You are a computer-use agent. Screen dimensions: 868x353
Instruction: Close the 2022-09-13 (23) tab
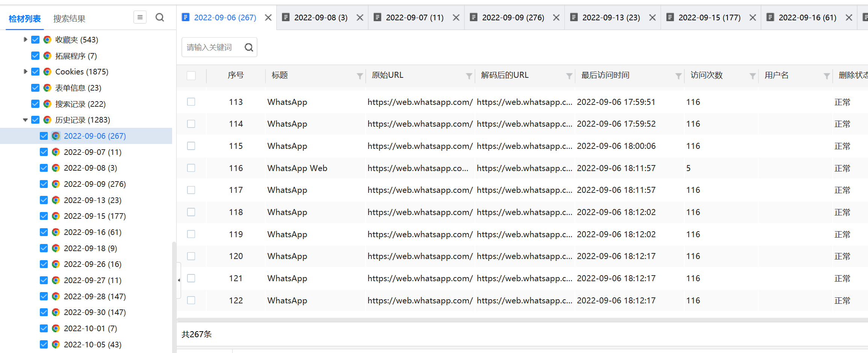653,18
